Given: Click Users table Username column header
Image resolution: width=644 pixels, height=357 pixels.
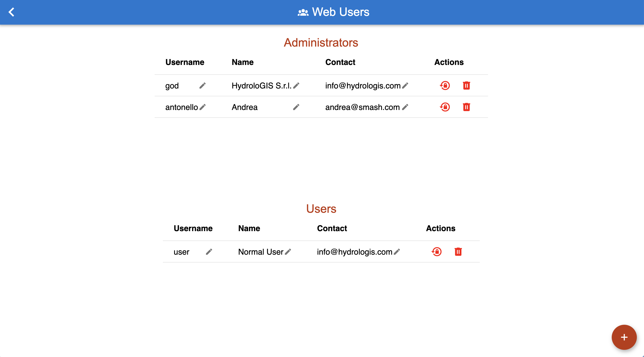Looking at the screenshot, I should point(193,228).
